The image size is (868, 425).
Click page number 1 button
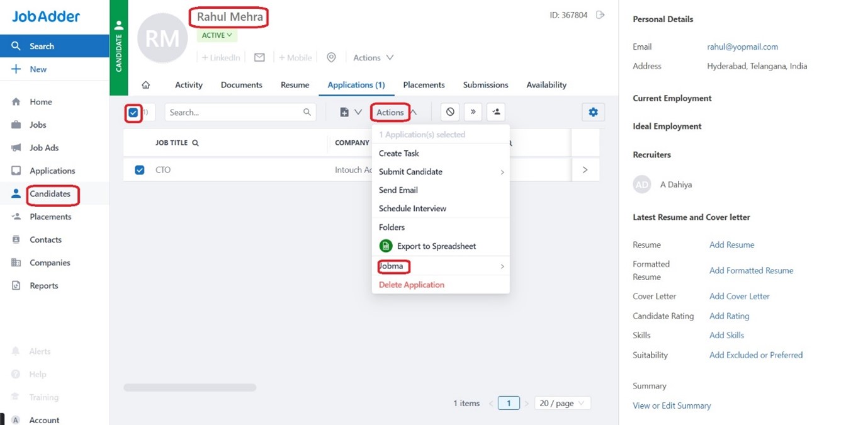pos(509,403)
